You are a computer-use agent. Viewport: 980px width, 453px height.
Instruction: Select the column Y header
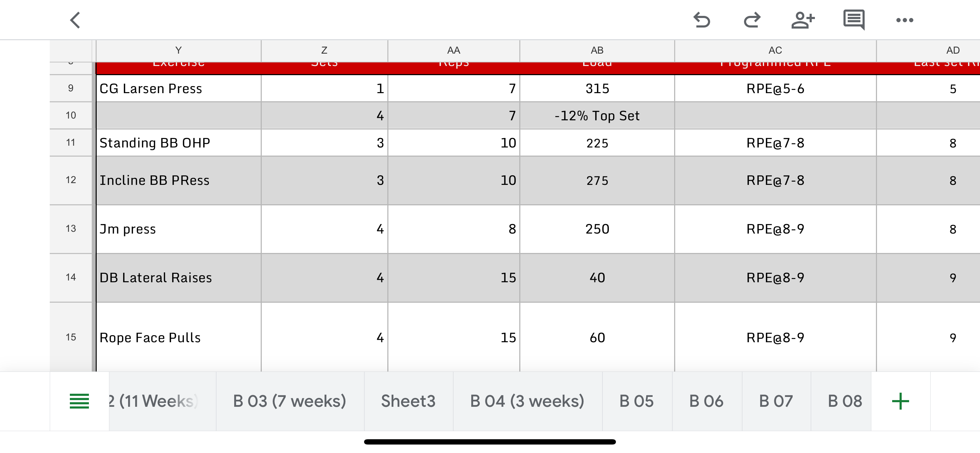pyautogui.click(x=178, y=50)
